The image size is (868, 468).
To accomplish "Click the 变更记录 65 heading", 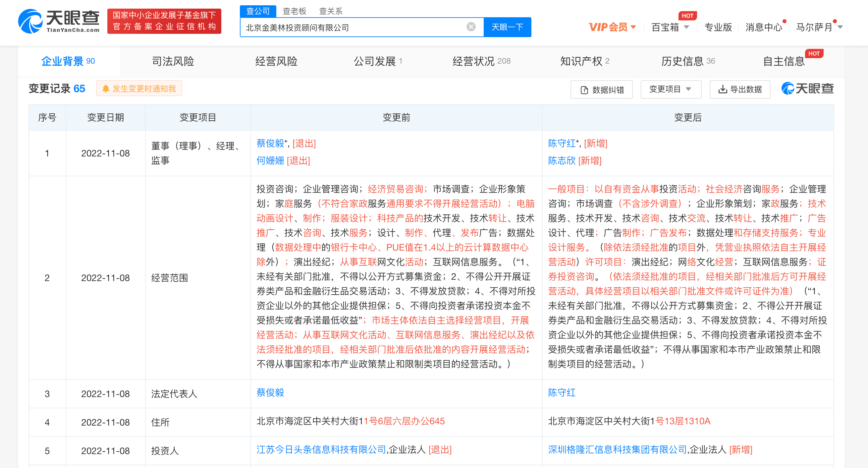I will pos(57,88).
